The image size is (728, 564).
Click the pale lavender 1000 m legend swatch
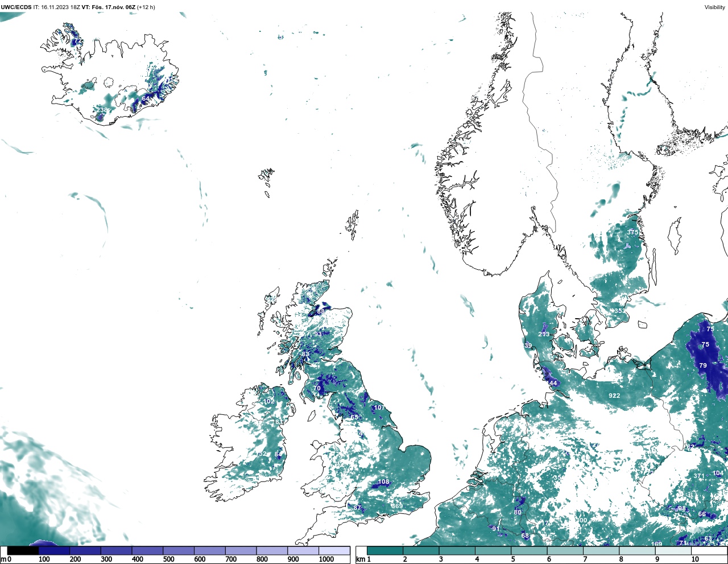tap(334, 550)
